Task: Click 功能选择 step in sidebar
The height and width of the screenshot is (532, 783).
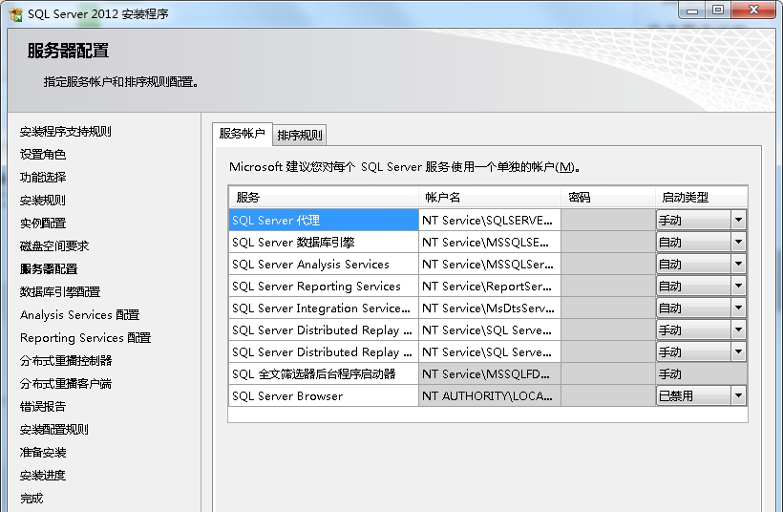Action: pos(43,178)
